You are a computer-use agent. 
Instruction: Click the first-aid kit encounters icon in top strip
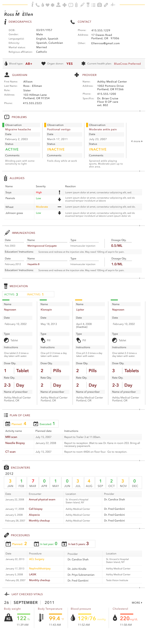click(99, 5)
